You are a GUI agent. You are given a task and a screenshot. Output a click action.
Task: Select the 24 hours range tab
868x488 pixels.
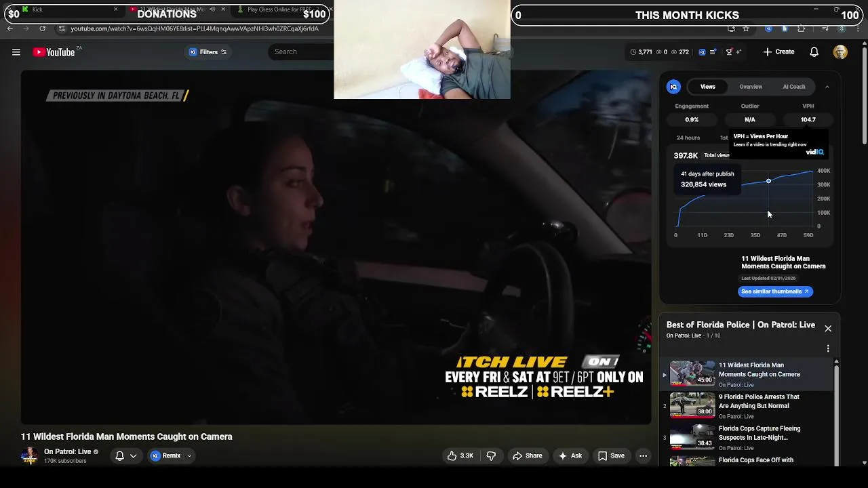click(688, 138)
